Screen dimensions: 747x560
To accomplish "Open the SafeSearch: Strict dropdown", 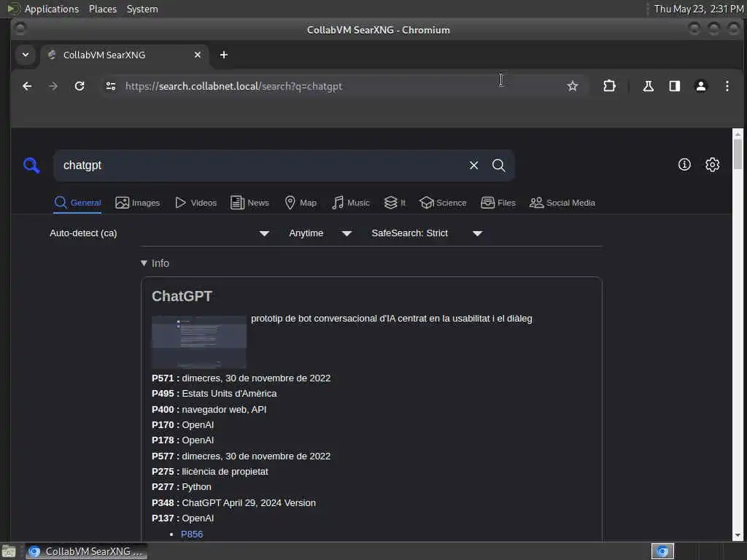I will 427,233.
